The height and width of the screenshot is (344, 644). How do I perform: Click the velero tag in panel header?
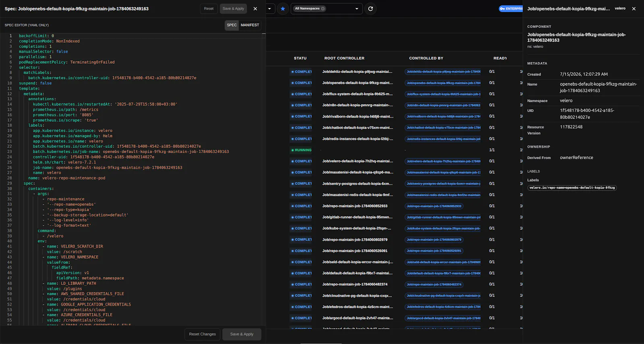(620, 8)
